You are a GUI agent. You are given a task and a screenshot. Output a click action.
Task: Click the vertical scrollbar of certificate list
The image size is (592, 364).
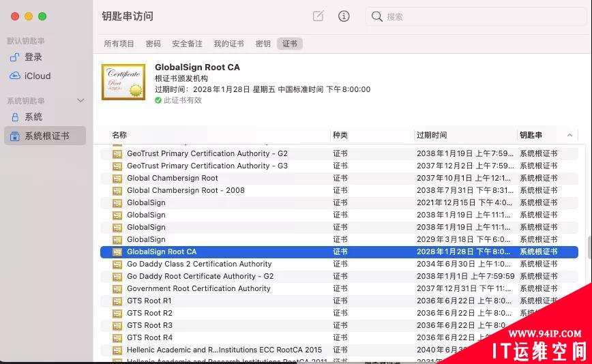click(589, 247)
